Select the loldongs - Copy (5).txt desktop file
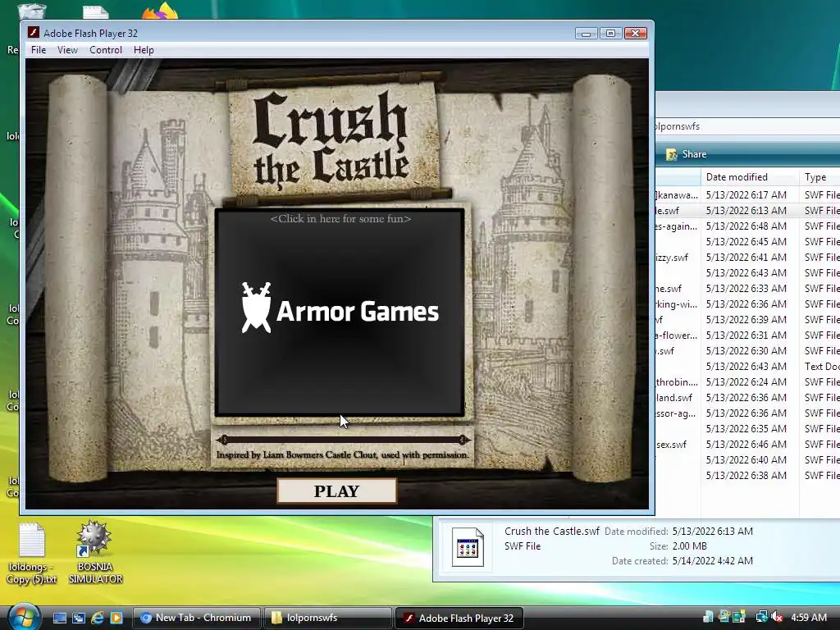Screen dimensions: 840x630 click(x=32, y=553)
